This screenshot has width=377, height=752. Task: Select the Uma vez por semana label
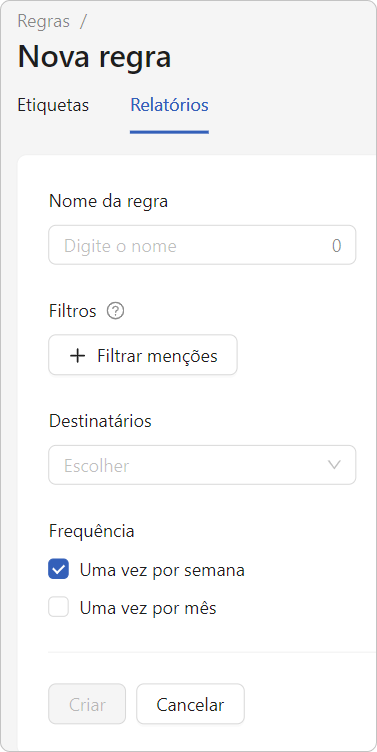162,570
